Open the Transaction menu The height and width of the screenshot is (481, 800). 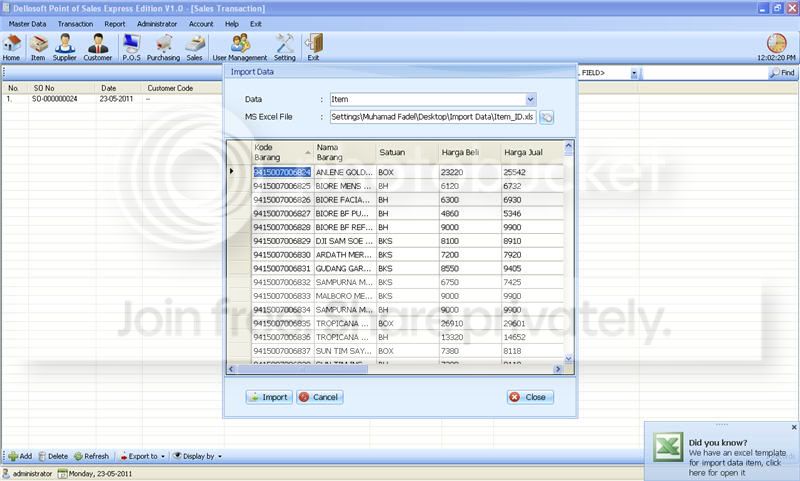coord(76,24)
